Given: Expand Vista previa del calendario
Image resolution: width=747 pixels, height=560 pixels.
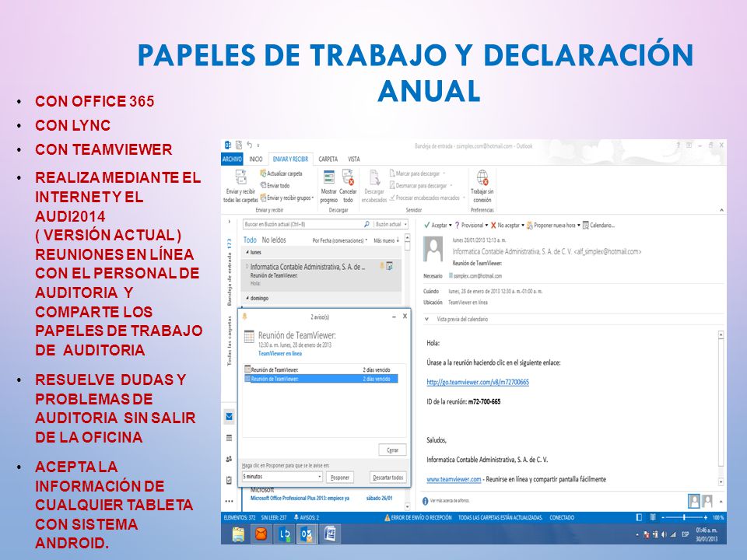Looking at the screenshot, I should click(x=427, y=319).
